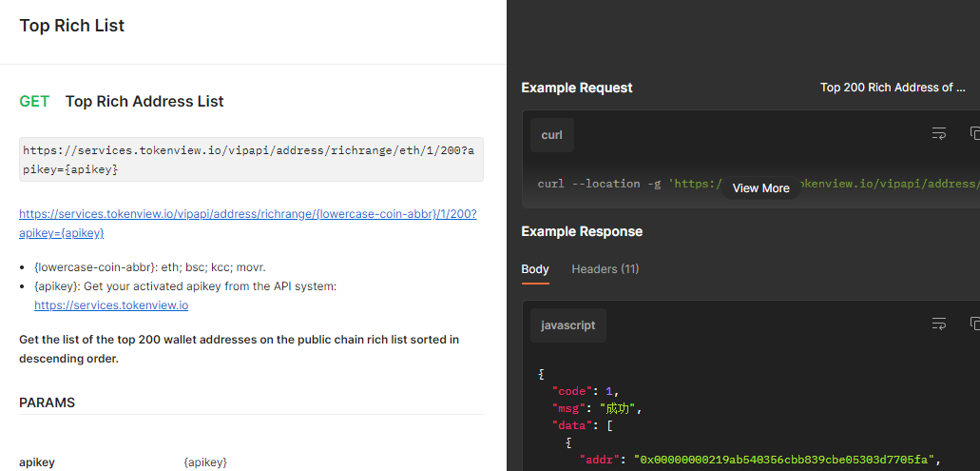Click the Top Rich List page title
The width and height of the screenshot is (980, 471).
coord(72,26)
